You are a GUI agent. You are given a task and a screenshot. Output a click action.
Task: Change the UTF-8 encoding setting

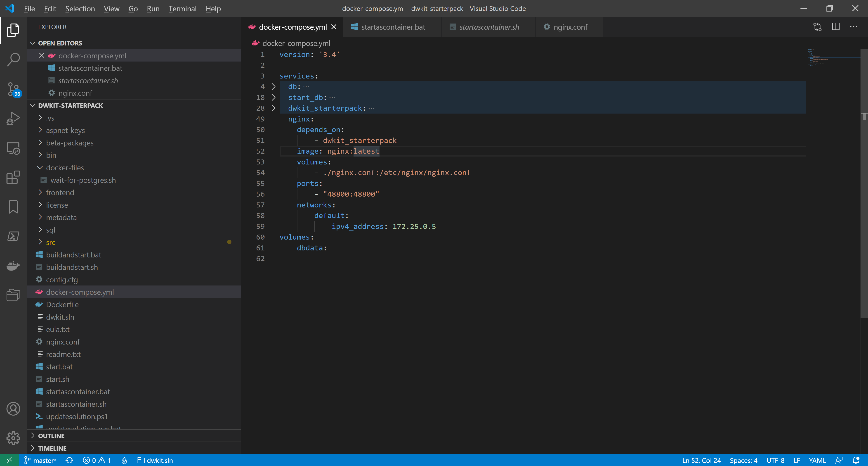(x=775, y=460)
